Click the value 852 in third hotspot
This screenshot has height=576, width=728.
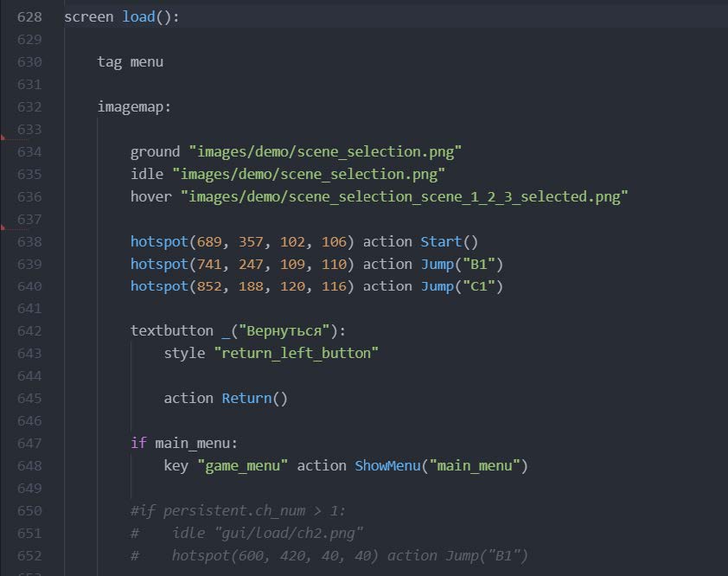tap(209, 286)
